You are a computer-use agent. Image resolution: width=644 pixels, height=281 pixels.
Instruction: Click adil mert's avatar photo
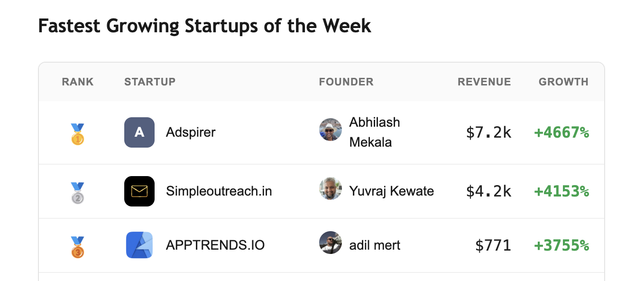click(x=331, y=243)
